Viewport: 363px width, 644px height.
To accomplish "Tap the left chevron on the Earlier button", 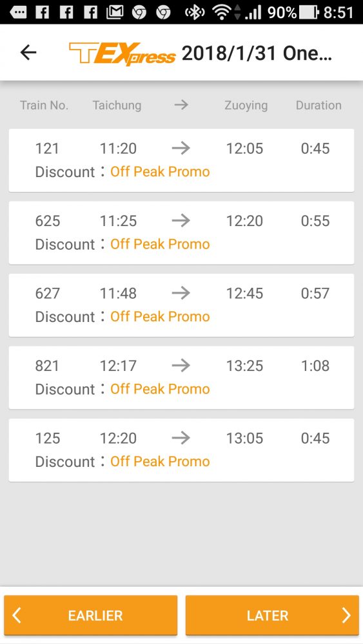I will 17,615.
